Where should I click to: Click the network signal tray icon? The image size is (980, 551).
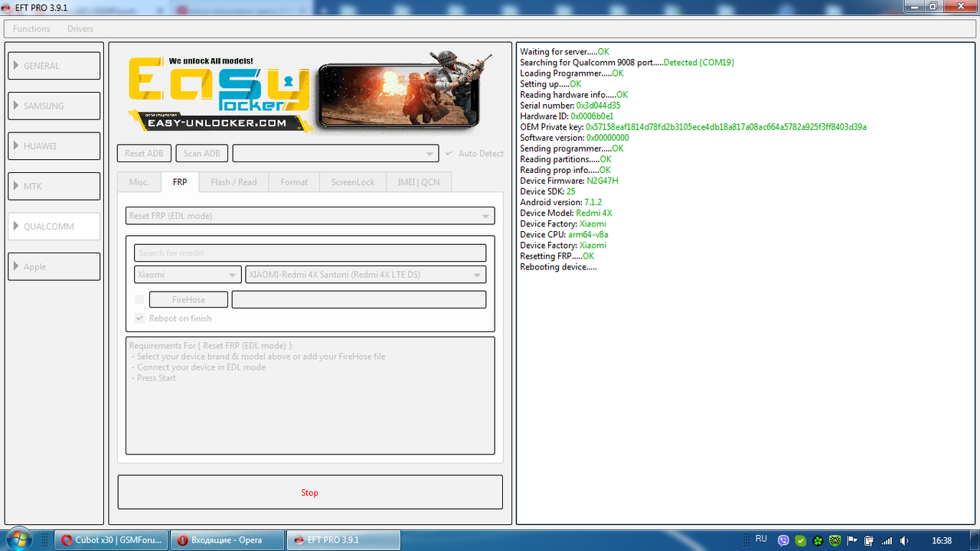click(887, 540)
